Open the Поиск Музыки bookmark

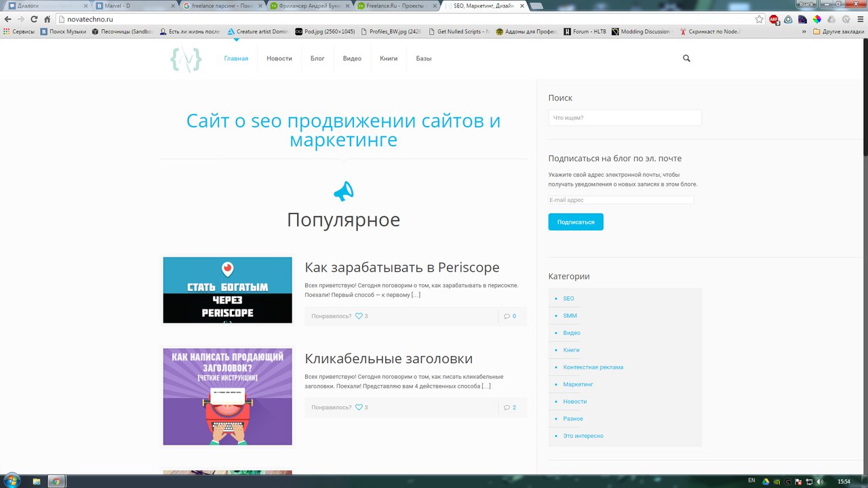tap(63, 31)
